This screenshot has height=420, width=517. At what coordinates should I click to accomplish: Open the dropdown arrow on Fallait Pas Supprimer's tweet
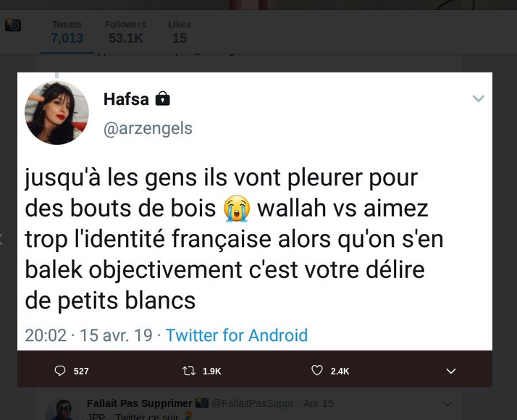tap(447, 404)
